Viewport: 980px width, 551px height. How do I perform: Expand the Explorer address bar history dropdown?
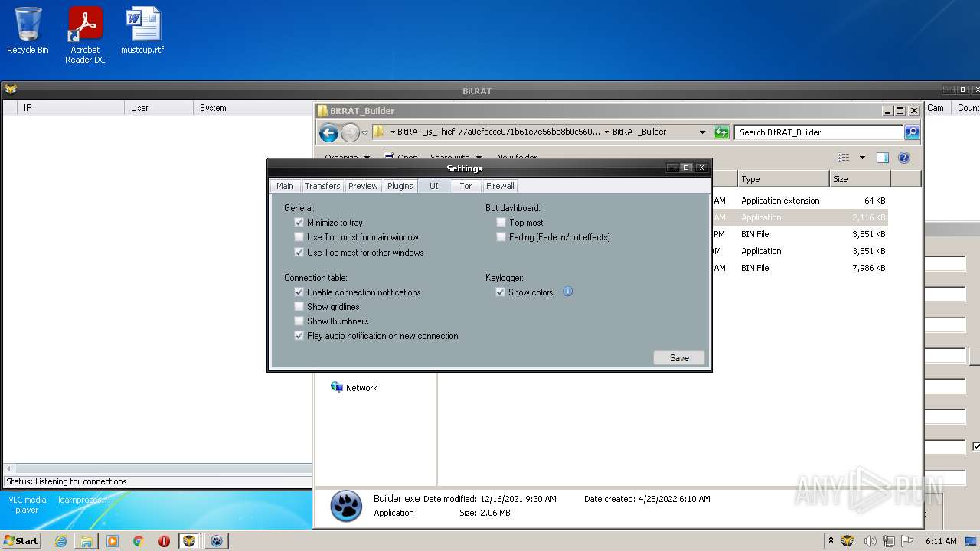click(702, 132)
